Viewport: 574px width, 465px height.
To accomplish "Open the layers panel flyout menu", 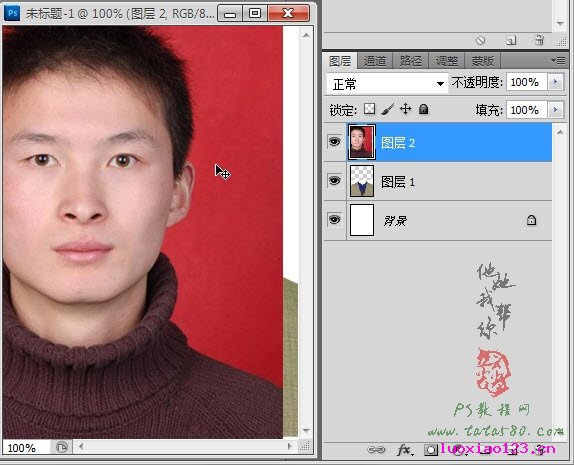I will 559,60.
